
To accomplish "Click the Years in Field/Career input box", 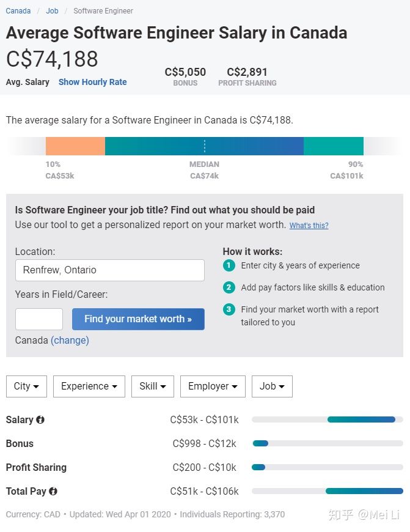I will coord(39,319).
